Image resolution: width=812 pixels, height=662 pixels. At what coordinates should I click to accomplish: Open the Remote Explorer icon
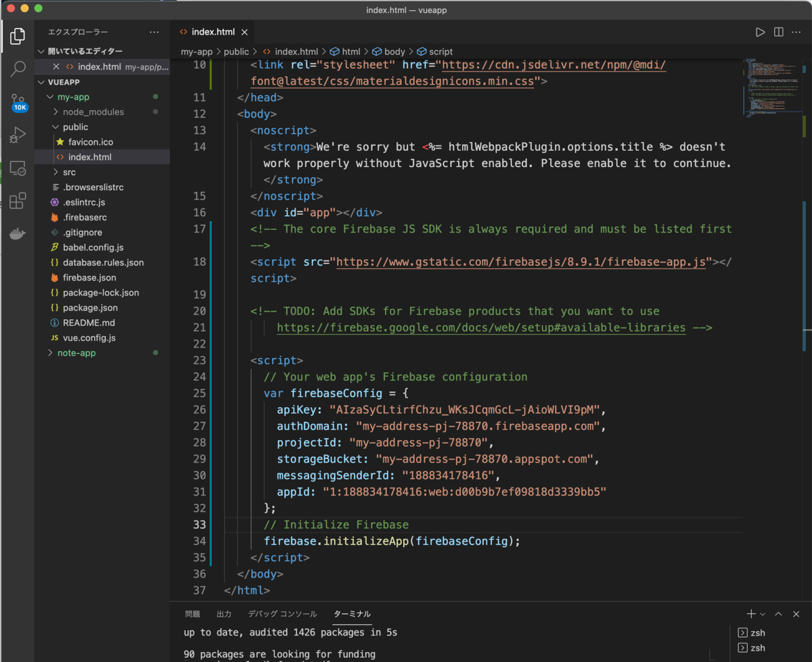18,168
